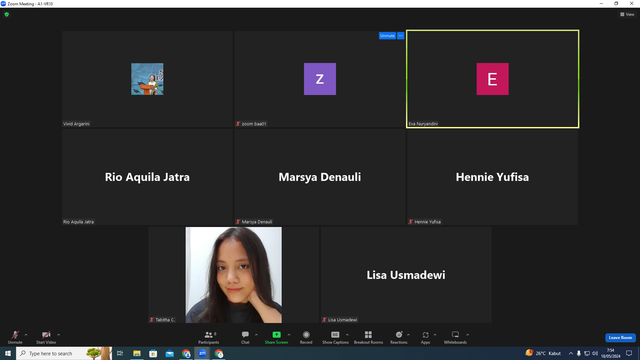Open more options on zoom baa01 tile
640x360 pixels.
pos(400,36)
